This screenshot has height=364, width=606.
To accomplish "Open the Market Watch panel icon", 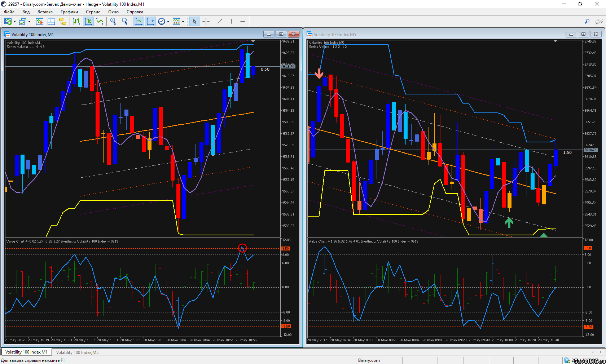I will coord(40,22).
